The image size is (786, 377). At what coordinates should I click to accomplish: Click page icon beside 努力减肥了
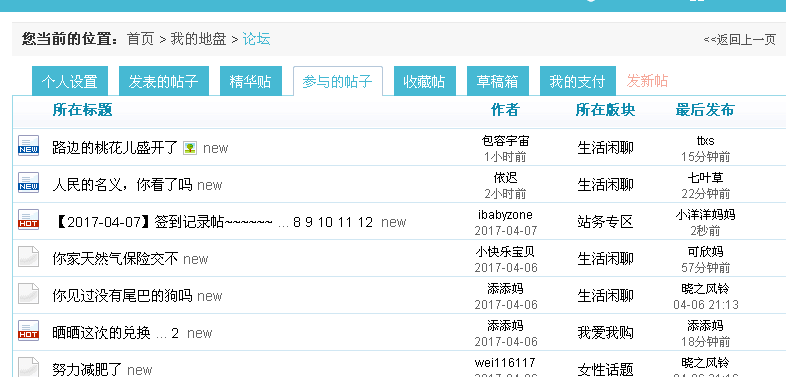tap(28, 367)
